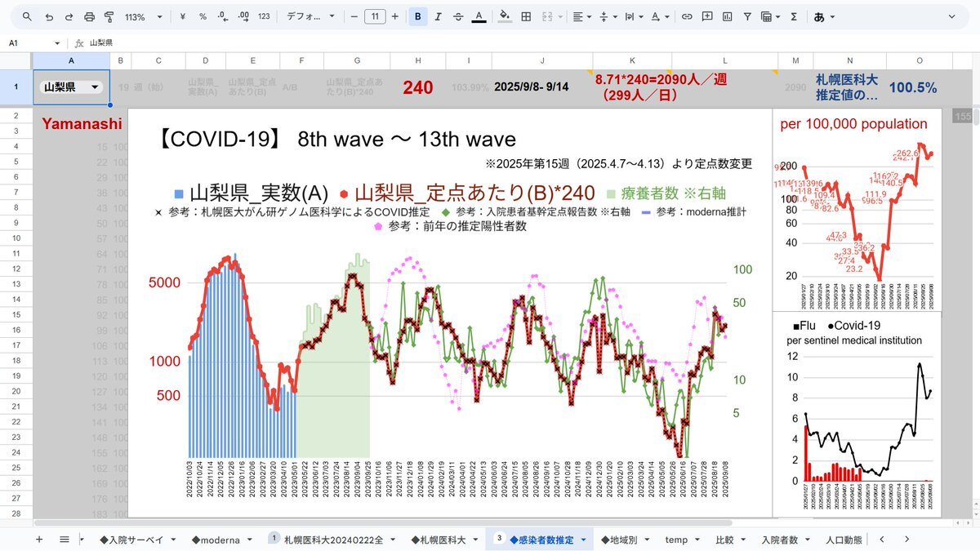Screen dimensions: 980x551
Task: Switch to ◆札幌医科大 sheet tab
Action: (439, 540)
